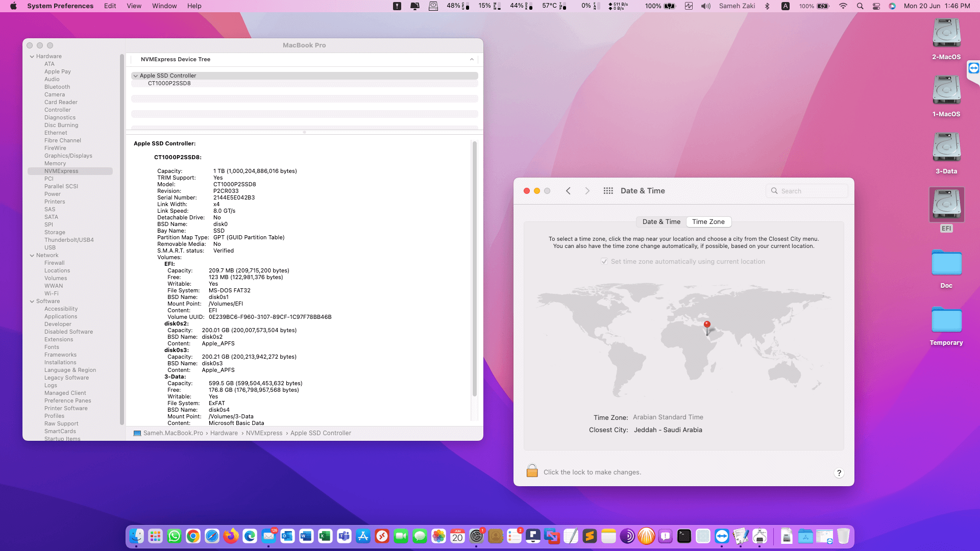
Task: Go forward in System Preferences
Action: point(587,191)
